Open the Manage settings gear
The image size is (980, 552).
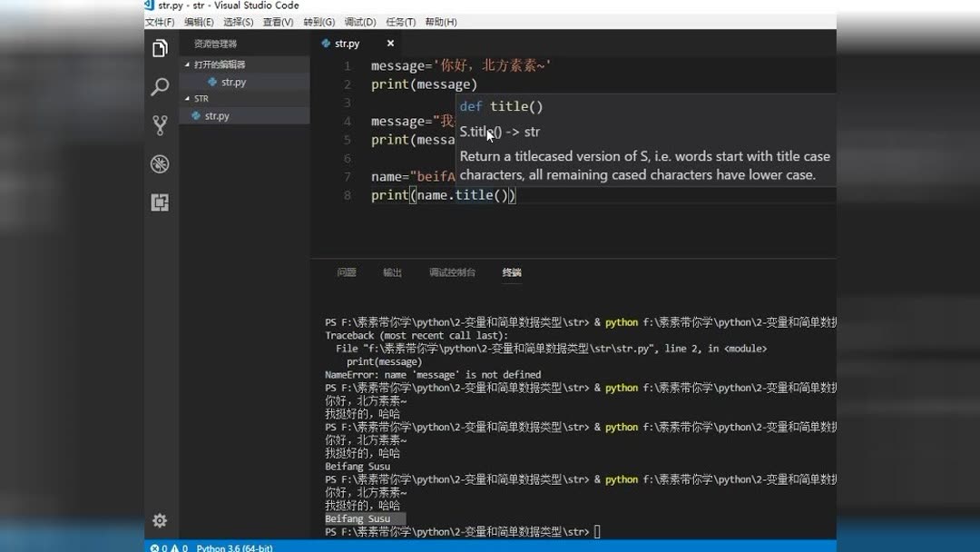click(x=159, y=520)
